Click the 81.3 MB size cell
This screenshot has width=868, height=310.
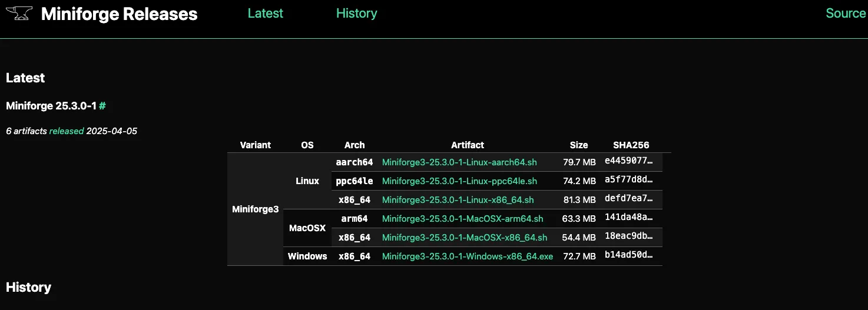tap(579, 199)
